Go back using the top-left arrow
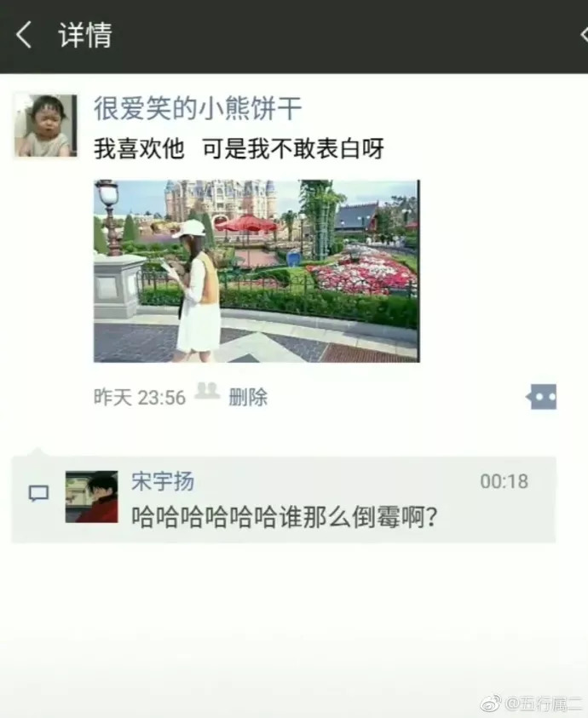Screen dimensions: 588x718 [23, 35]
